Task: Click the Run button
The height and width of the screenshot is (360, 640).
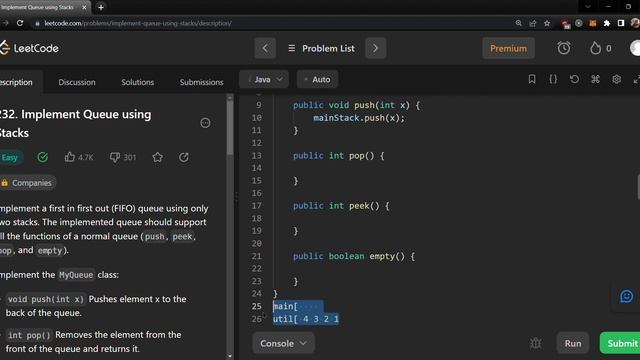Action: pyautogui.click(x=573, y=343)
